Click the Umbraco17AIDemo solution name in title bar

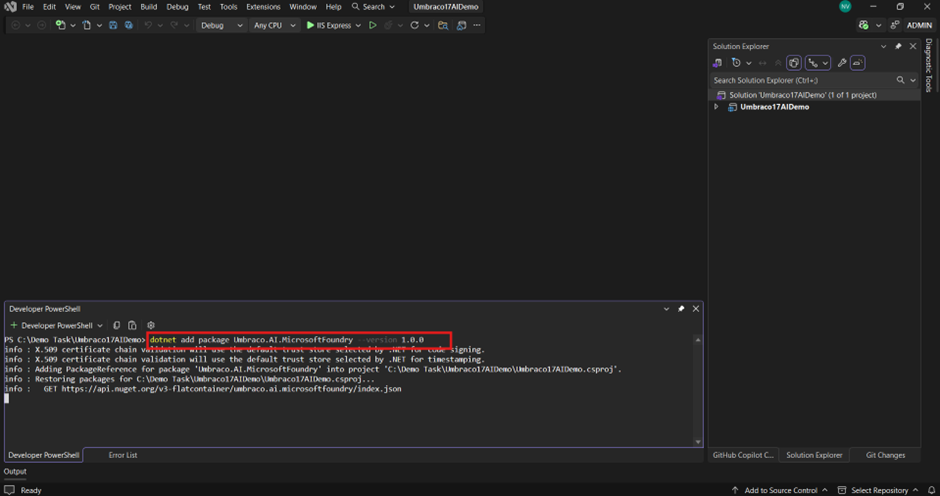pyautogui.click(x=446, y=7)
